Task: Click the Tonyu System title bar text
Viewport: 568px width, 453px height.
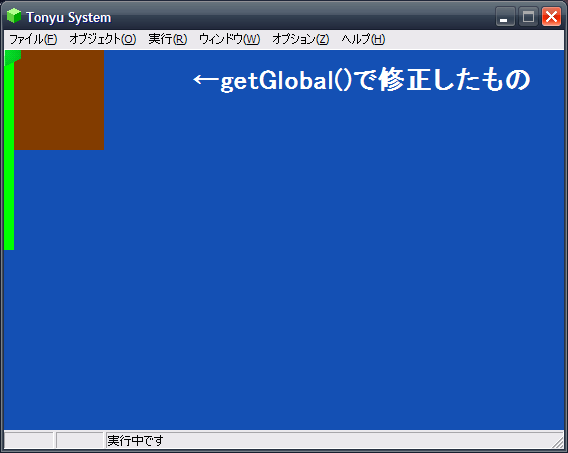Action: (68, 17)
